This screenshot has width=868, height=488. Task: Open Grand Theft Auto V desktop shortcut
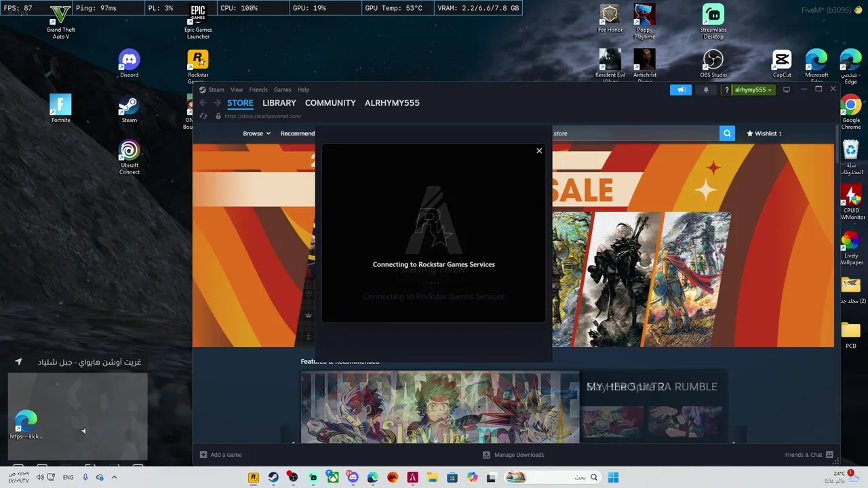point(61,22)
